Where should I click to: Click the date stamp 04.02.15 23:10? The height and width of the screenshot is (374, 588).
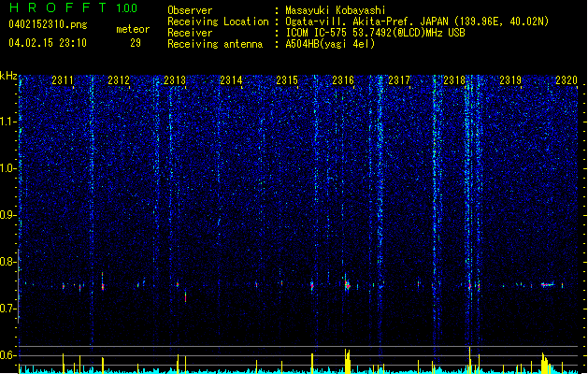48,43
